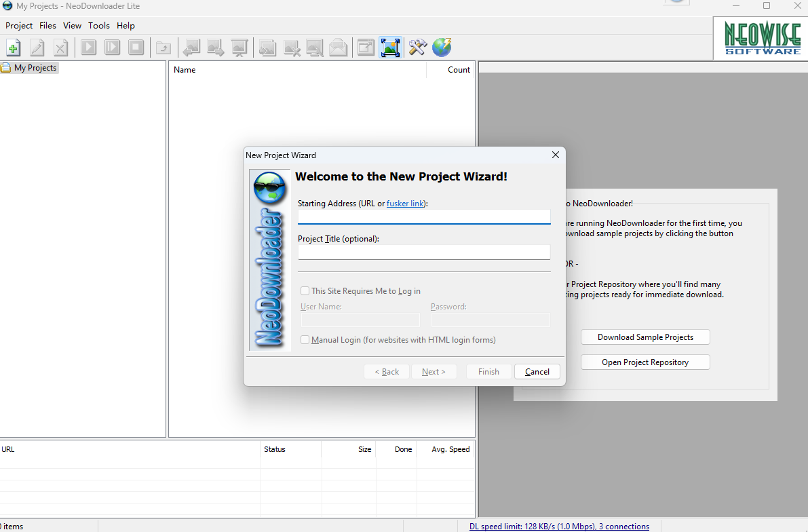Create a new project with the green plus icon
The height and width of the screenshot is (532, 808).
(x=12, y=47)
